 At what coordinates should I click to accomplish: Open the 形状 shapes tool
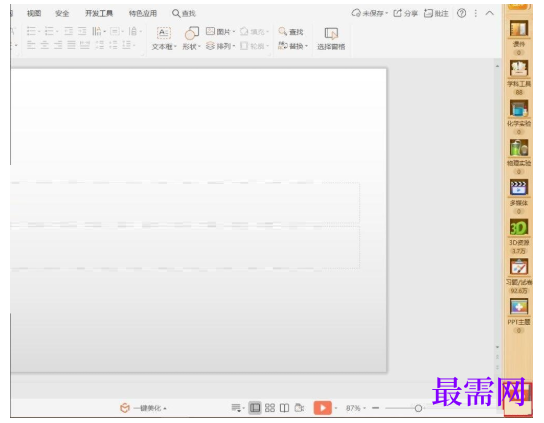[192, 34]
